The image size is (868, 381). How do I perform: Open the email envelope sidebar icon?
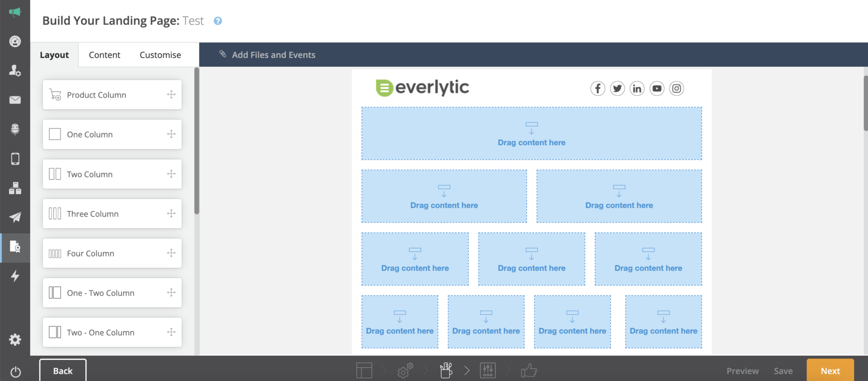pyautogui.click(x=15, y=100)
